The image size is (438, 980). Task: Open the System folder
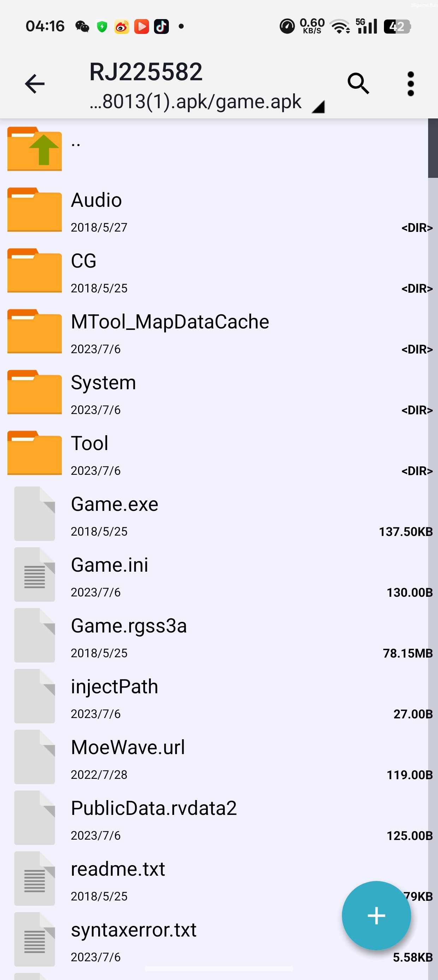tap(103, 383)
